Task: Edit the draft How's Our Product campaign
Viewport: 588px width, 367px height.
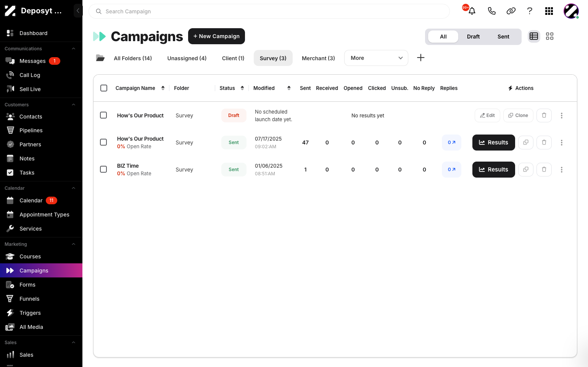Action: click(487, 115)
